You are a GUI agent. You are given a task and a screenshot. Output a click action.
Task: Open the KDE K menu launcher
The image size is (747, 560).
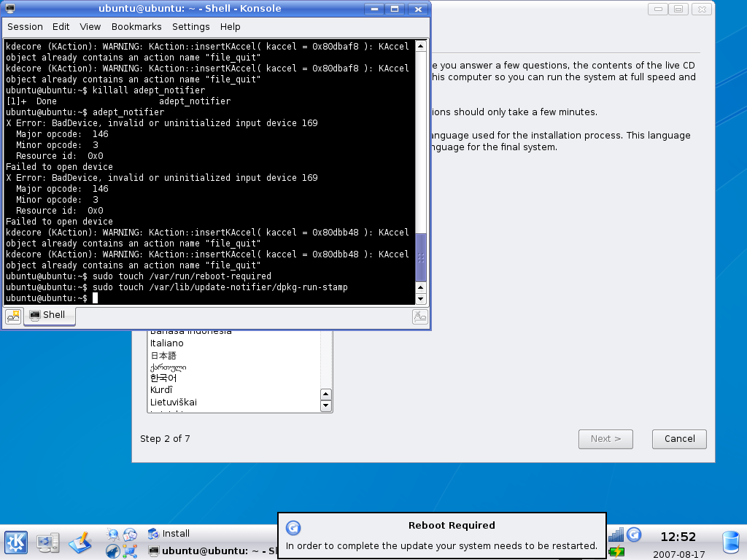tap(16, 542)
